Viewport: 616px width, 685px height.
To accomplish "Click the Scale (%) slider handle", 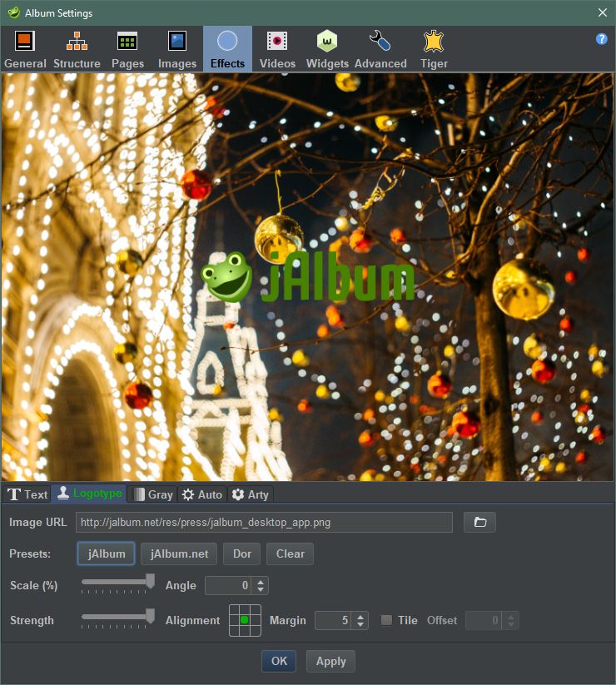I will click(150, 582).
